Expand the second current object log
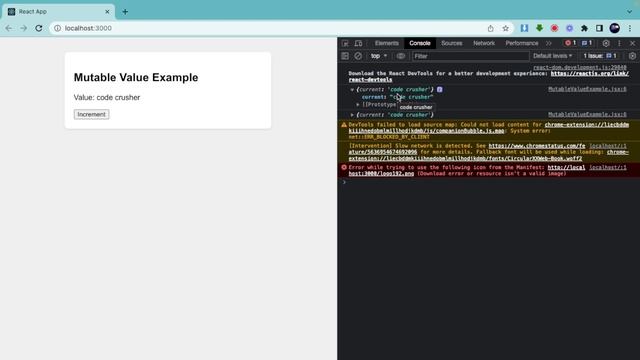 coord(352,115)
